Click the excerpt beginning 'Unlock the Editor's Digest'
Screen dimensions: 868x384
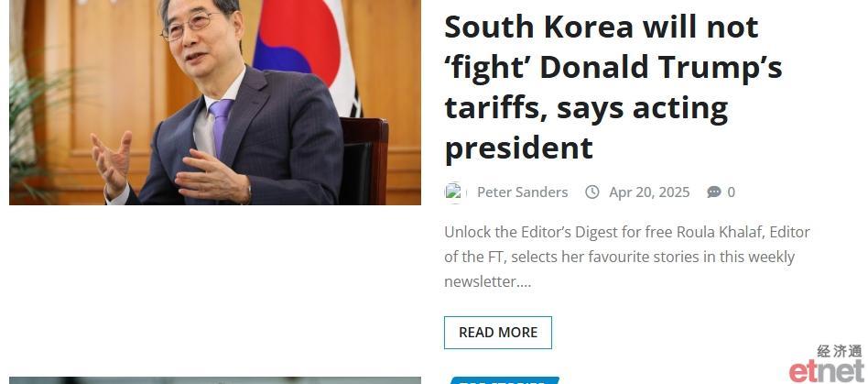point(626,257)
